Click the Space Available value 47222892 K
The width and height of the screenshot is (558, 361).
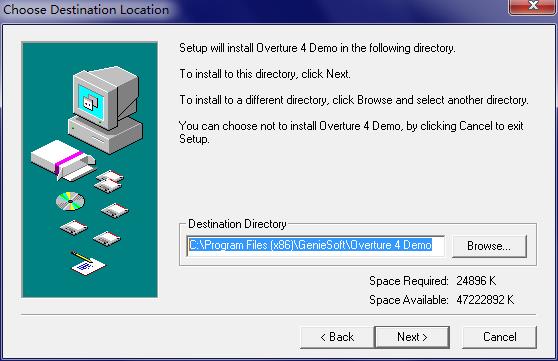tap(485, 300)
